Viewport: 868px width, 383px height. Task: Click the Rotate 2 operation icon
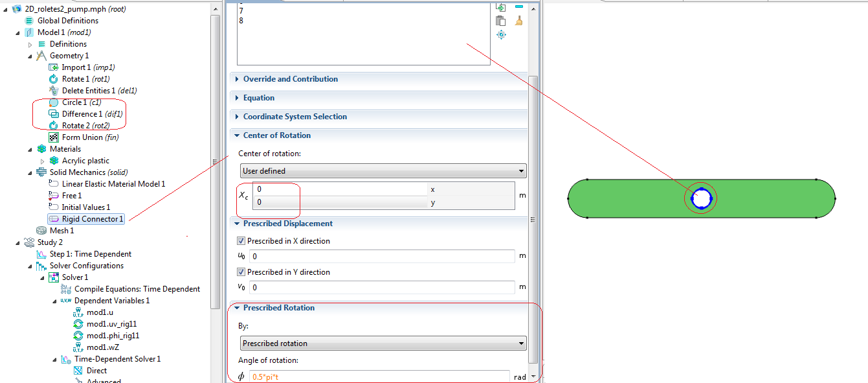click(x=54, y=126)
